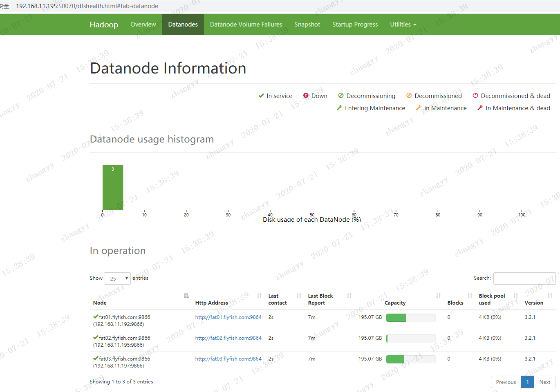
Task: Click fat03 in-service checkmark icon
Action: point(96,358)
